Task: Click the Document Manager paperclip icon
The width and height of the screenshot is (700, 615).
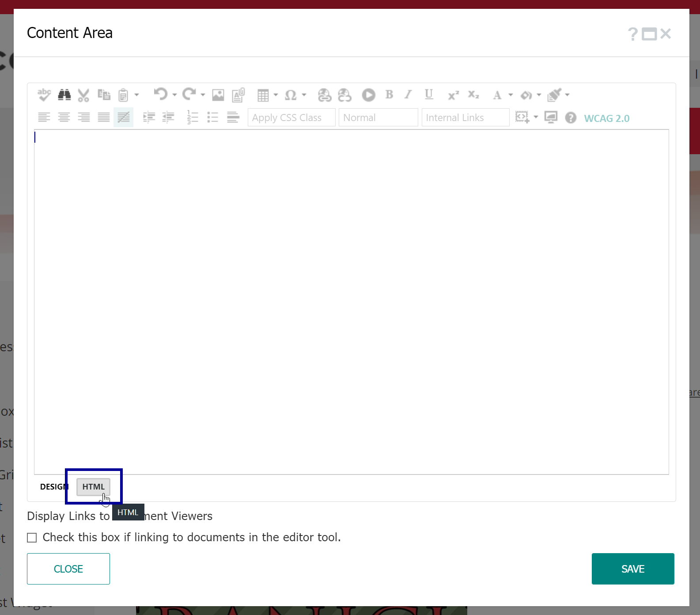Action: click(x=238, y=95)
